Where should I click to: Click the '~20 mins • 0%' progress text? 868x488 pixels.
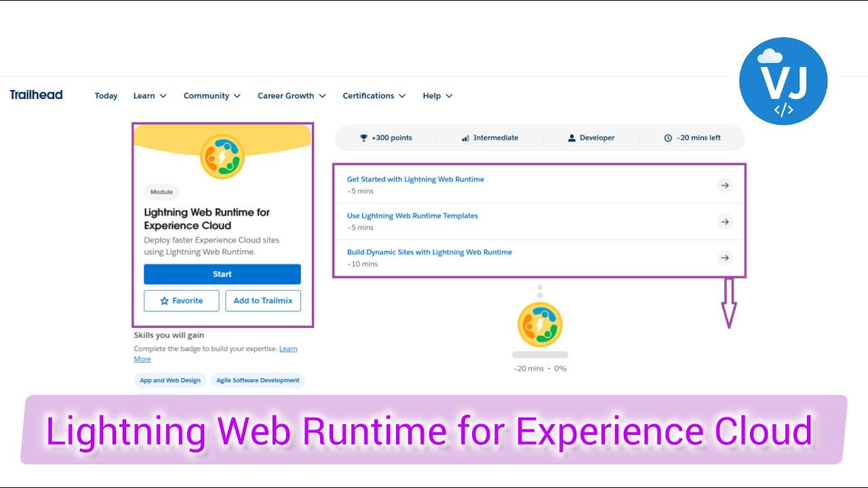pos(540,369)
